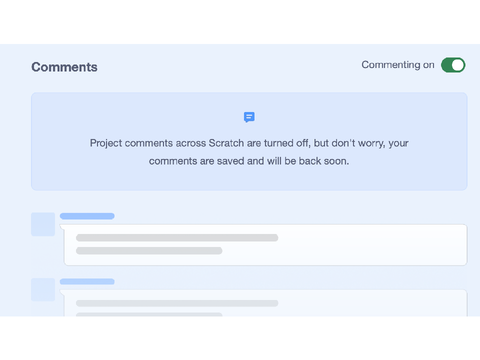480x360 pixels.
Task: Click the first comment's shorter gray text line
Action: click(x=149, y=251)
